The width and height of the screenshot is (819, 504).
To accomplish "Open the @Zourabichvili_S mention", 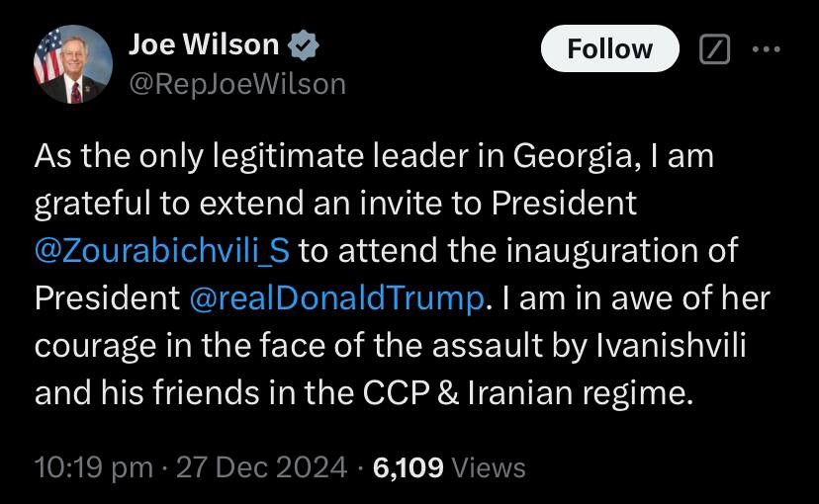I will (x=162, y=250).
